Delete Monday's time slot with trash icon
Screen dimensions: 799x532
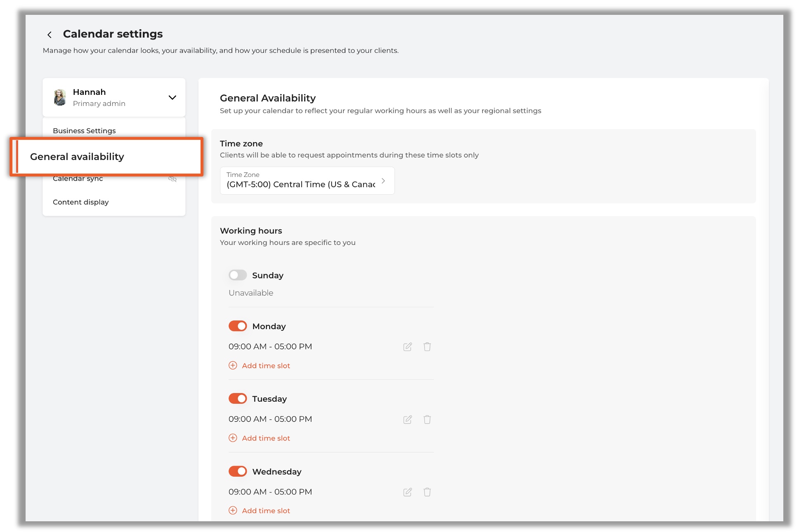[x=427, y=347]
